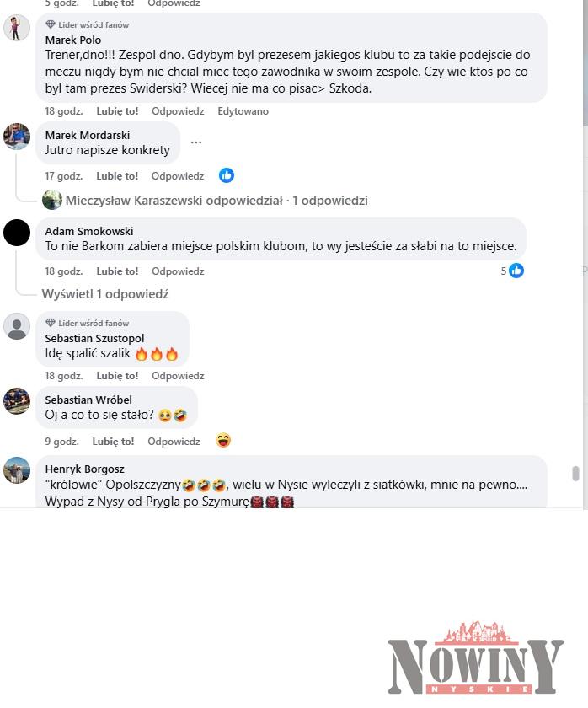This screenshot has height=708, width=588.
Task: Reply to Sebastian Wróbel's comment via Odpowiedz
Action: pos(174,441)
